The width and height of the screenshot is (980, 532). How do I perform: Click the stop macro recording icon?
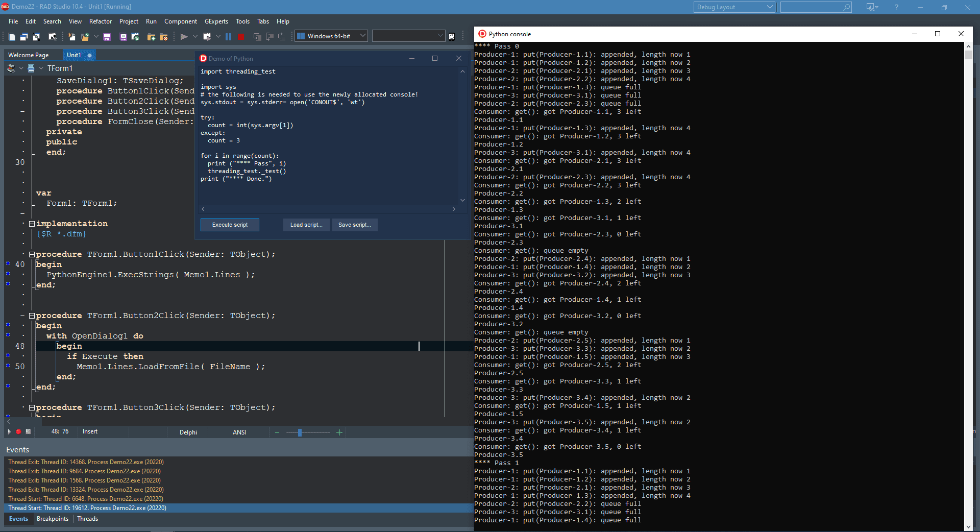(28, 432)
